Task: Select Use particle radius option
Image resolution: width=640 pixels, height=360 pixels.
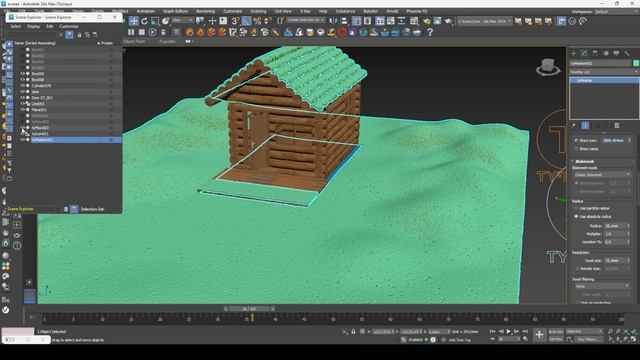Action: pyautogui.click(x=576, y=208)
